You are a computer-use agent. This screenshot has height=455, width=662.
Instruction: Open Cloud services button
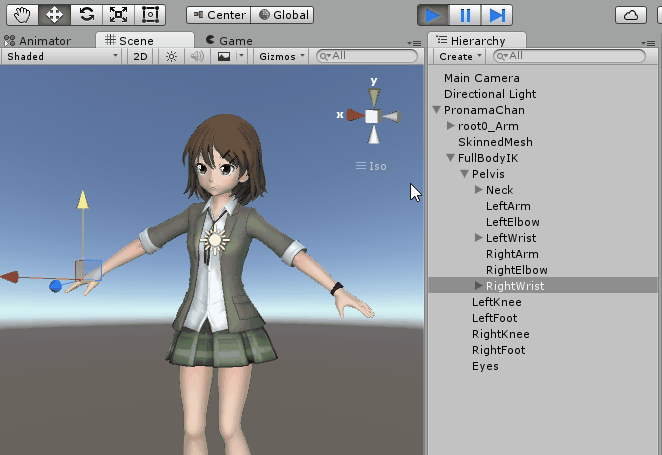pos(631,16)
